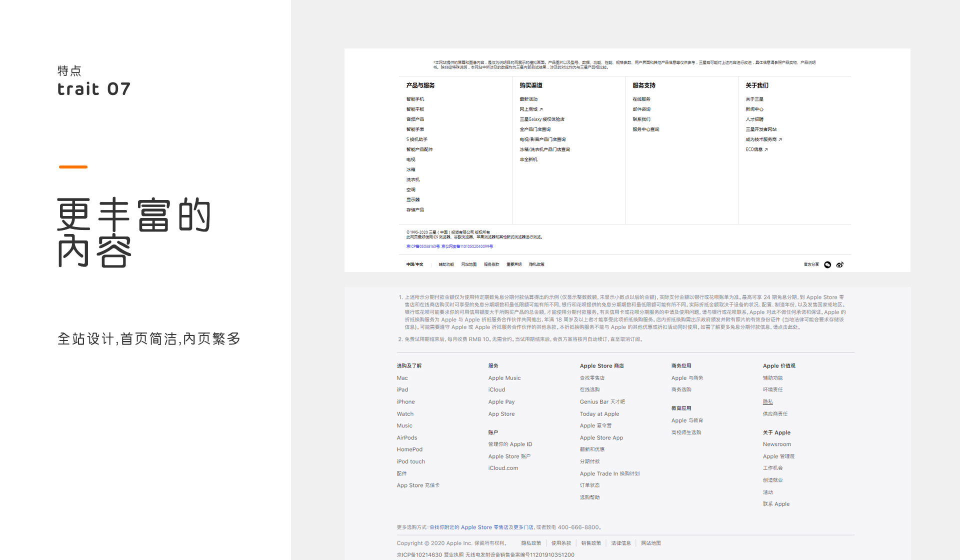Screen dimensions: 960x560
Task: Open the 联系我们 link
Action: coord(641,119)
